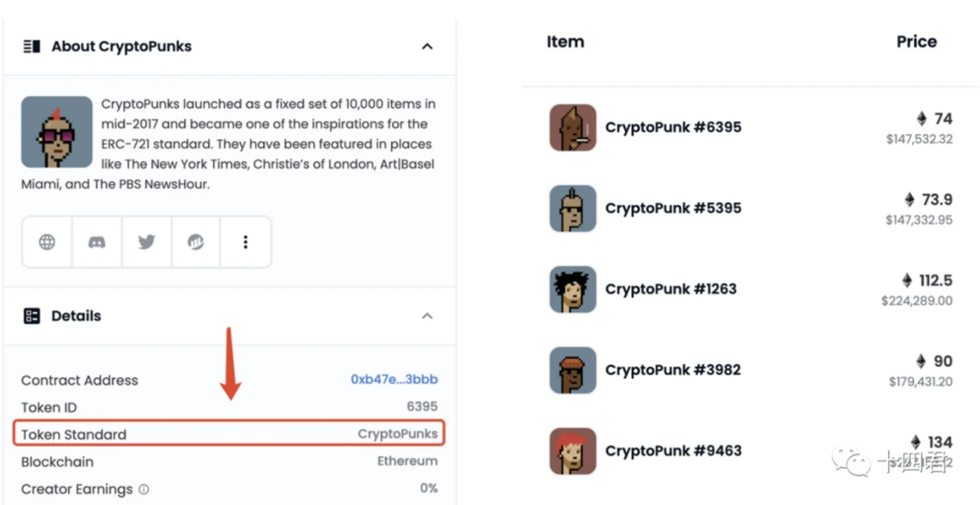Select CryptoPunk #1263 thumbnail
Image resolution: width=980 pixels, height=505 pixels.
[x=573, y=289]
